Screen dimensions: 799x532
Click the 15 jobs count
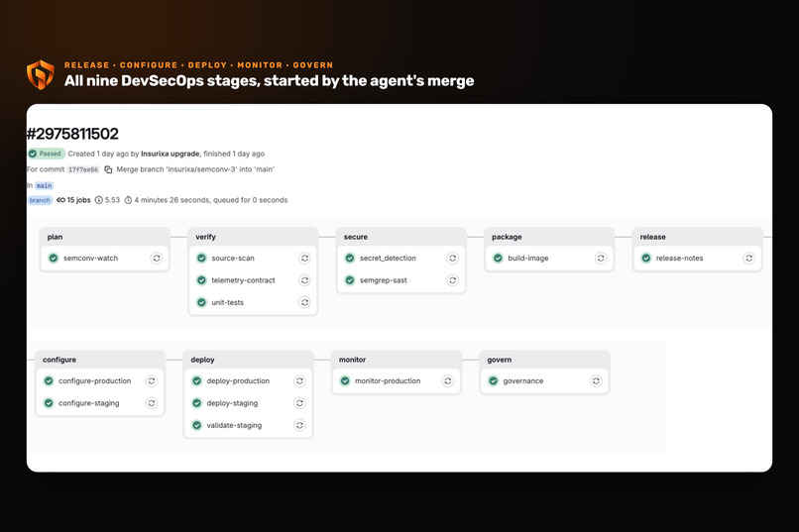pyautogui.click(x=73, y=200)
